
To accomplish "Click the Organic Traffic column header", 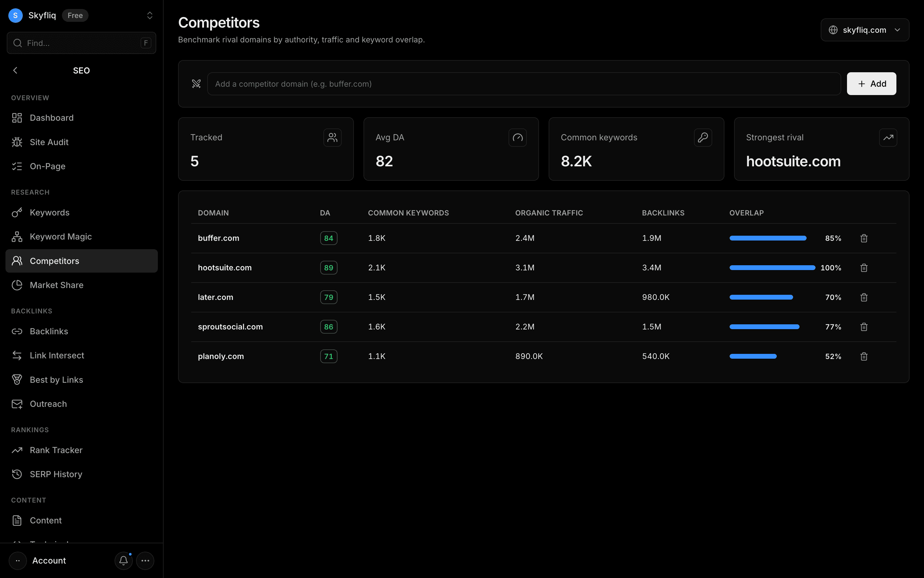I will (549, 213).
